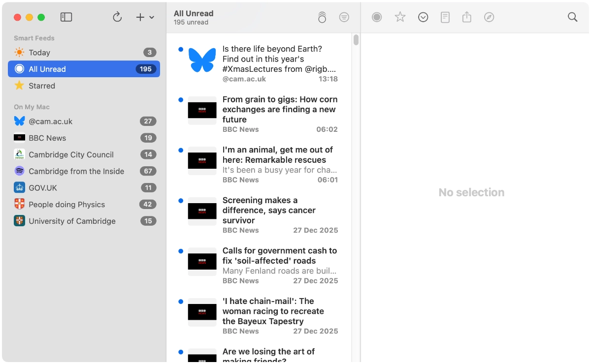
Task: Select the Today smart feed
Action: click(x=39, y=52)
